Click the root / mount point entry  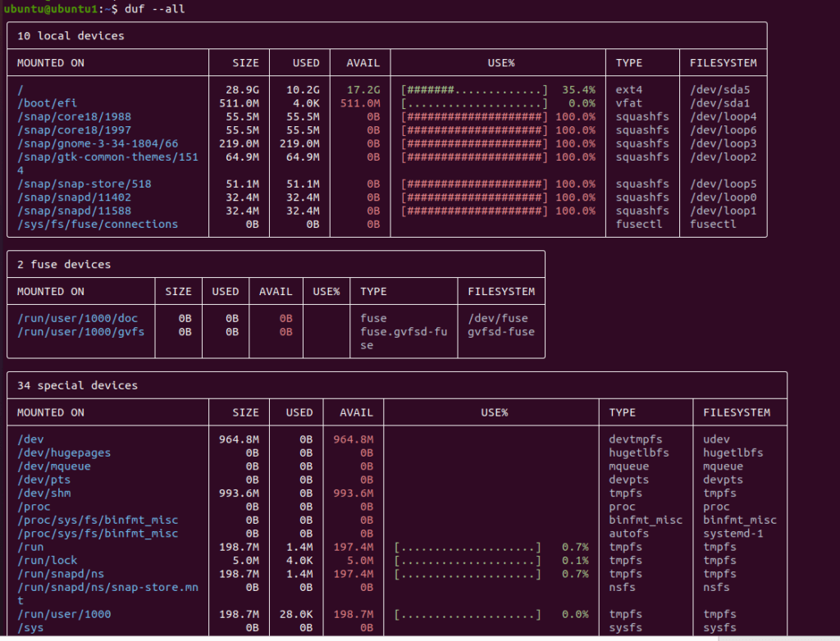coord(18,89)
